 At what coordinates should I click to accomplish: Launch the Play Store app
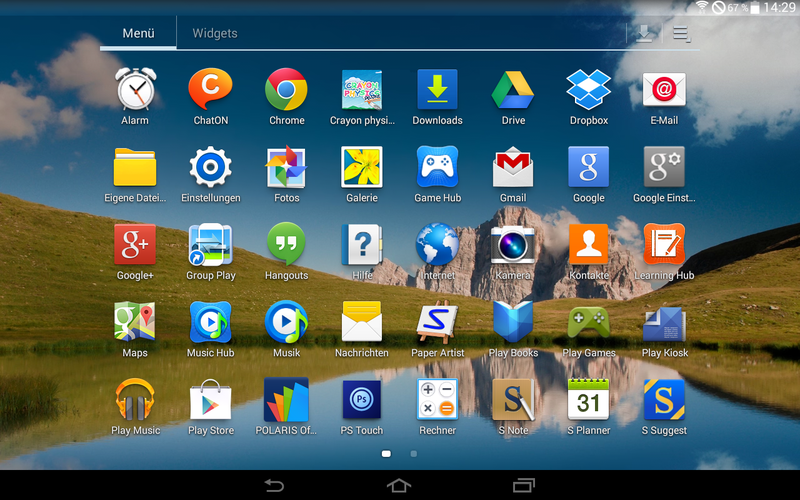tap(211, 400)
